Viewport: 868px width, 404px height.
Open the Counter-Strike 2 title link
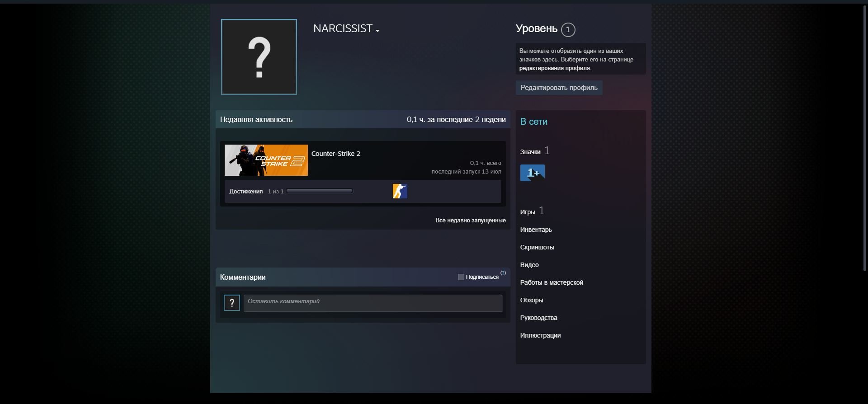tap(336, 154)
